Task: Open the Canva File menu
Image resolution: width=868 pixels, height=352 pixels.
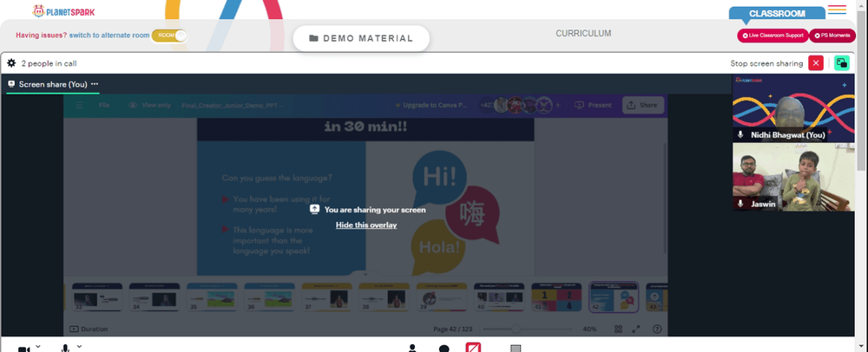Action: click(x=104, y=105)
